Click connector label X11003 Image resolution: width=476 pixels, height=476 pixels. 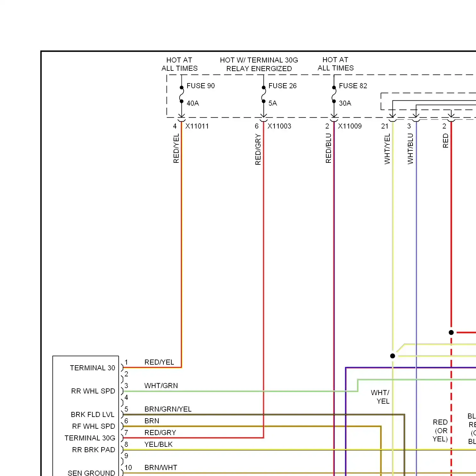point(279,126)
